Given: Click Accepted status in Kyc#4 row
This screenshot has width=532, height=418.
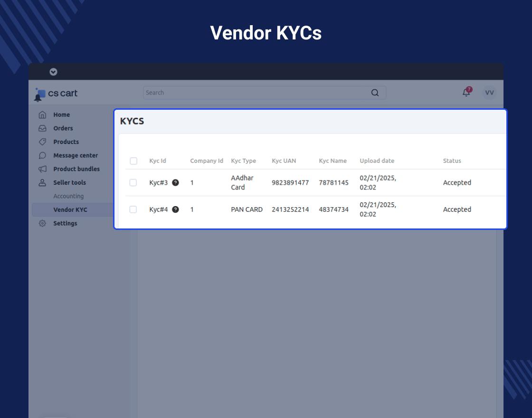Looking at the screenshot, I should click(457, 209).
